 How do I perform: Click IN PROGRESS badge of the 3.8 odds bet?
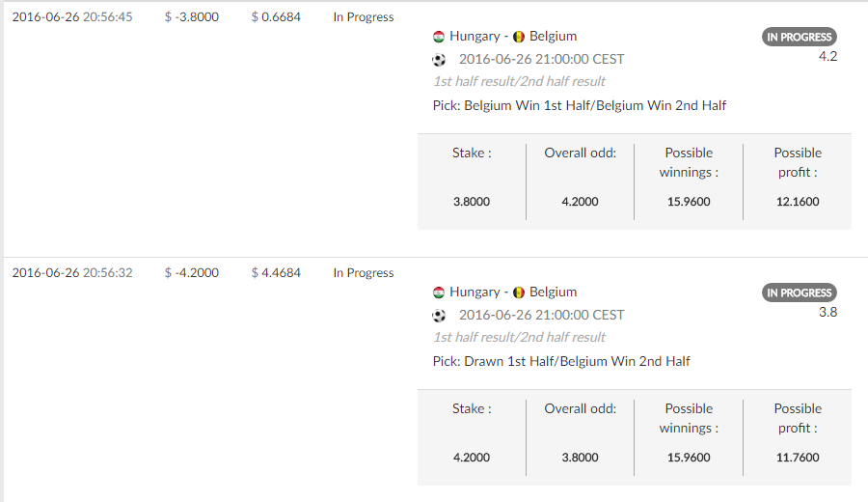click(800, 293)
